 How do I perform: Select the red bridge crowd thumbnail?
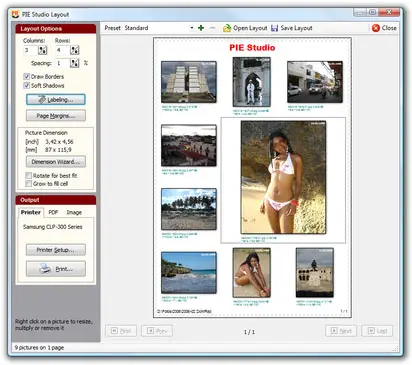click(189, 145)
